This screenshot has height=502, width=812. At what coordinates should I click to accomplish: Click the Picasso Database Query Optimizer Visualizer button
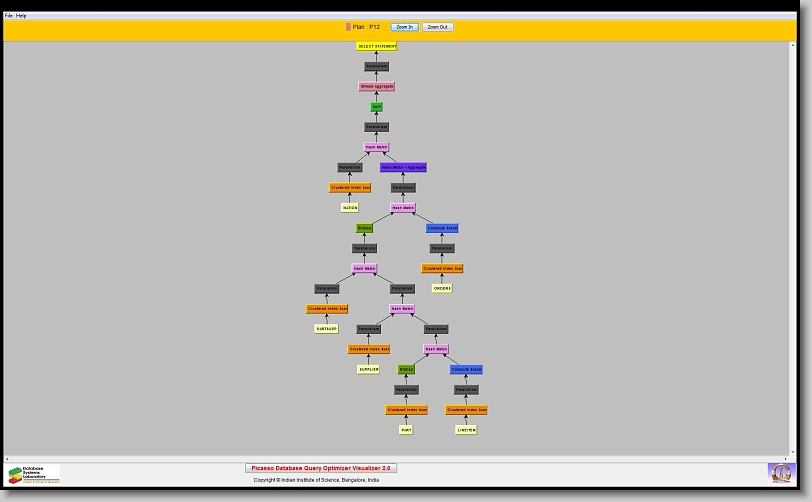coord(321,468)
